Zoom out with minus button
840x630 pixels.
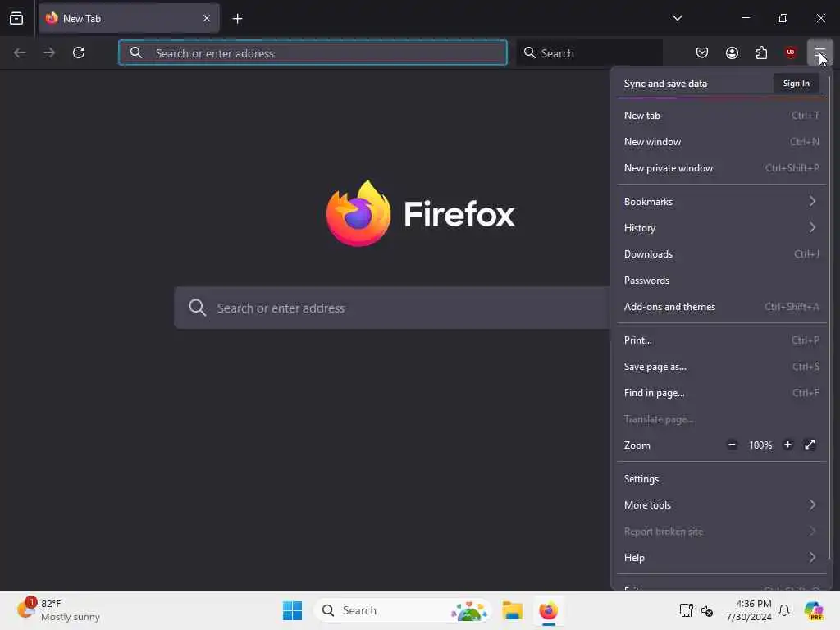pyautogui.click(x=732, y=445)
